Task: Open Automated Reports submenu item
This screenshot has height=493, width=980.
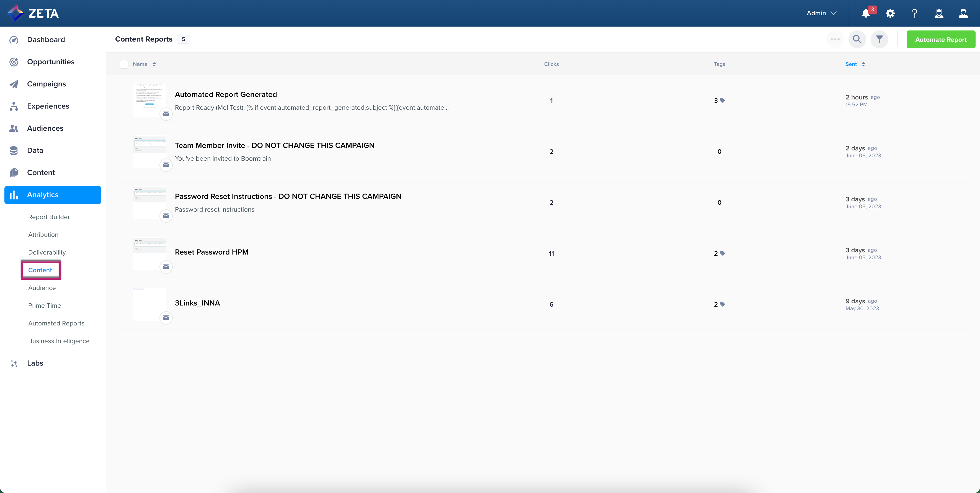Action: point(56,323)
